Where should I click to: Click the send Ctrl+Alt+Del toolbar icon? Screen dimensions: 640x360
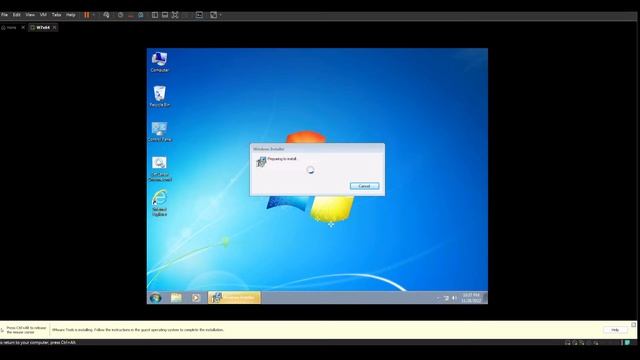[x=107, y=15]
